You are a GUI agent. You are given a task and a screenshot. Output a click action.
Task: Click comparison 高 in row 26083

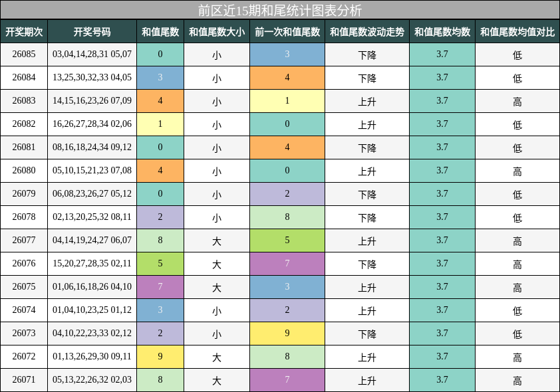517,102
